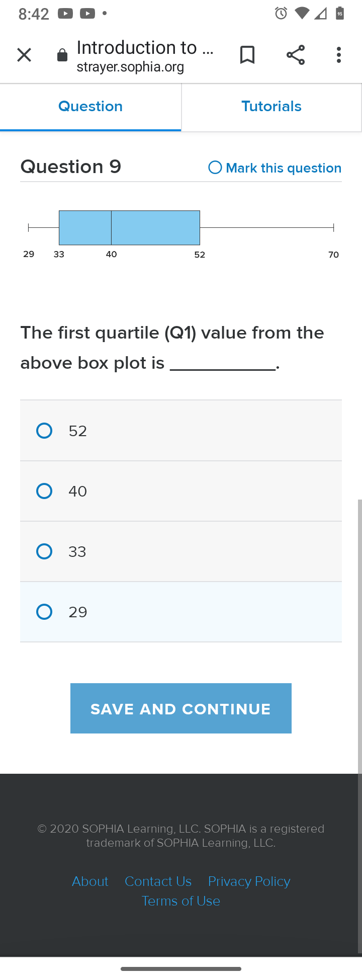Select the Question tab
362x980 pixels.
(x=90, y=107)
